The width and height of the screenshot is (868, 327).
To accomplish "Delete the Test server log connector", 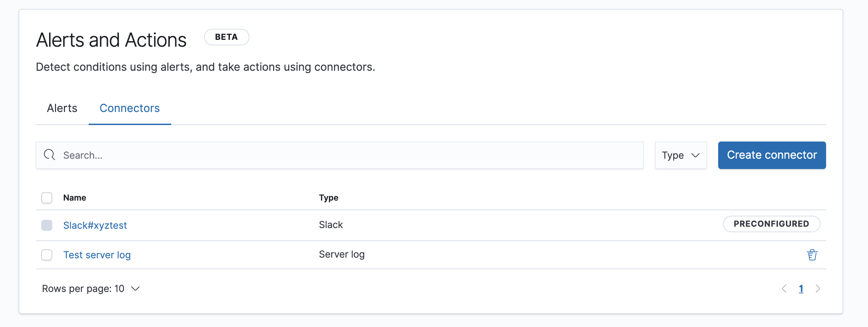I will 812,255.
